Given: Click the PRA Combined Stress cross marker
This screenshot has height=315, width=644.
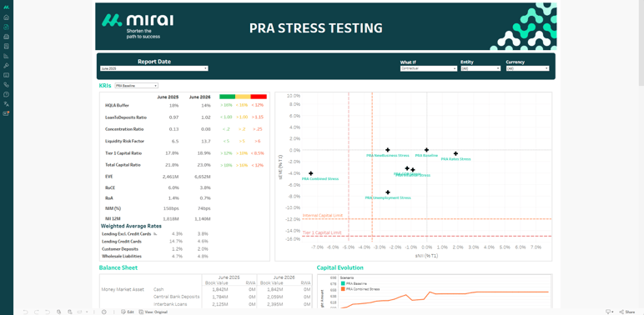Looking at the screenshot, I should pos(311,173).
